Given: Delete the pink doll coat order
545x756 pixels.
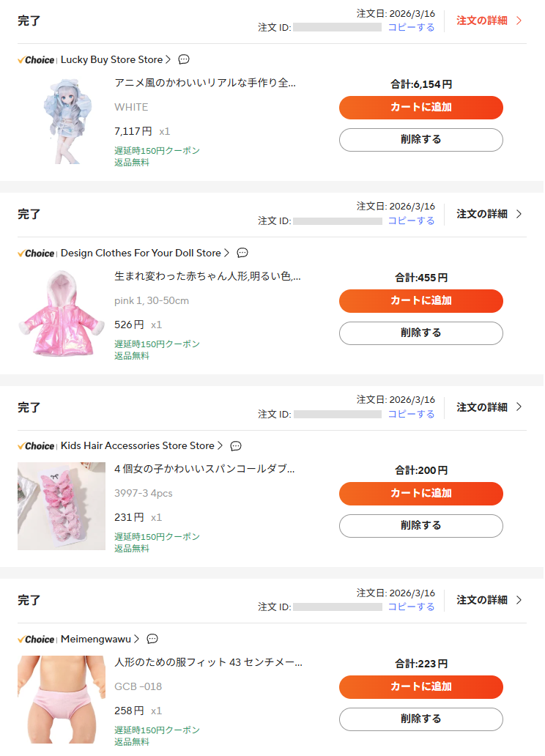Looking at the screenshot, I should tap(420, 333).
